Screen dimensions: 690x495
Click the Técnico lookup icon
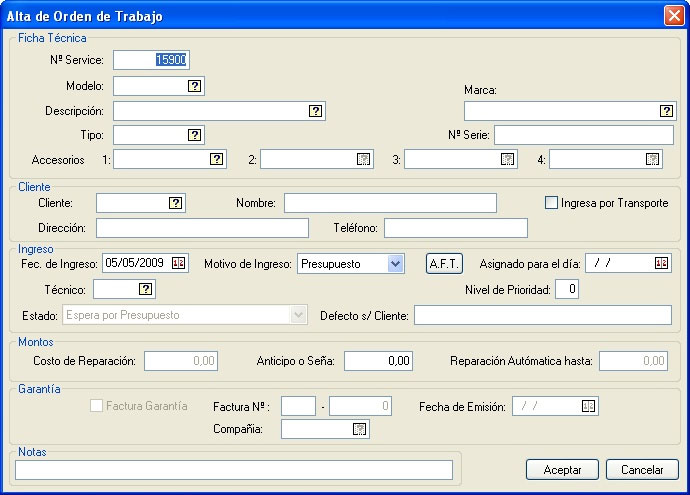point(146,289)
